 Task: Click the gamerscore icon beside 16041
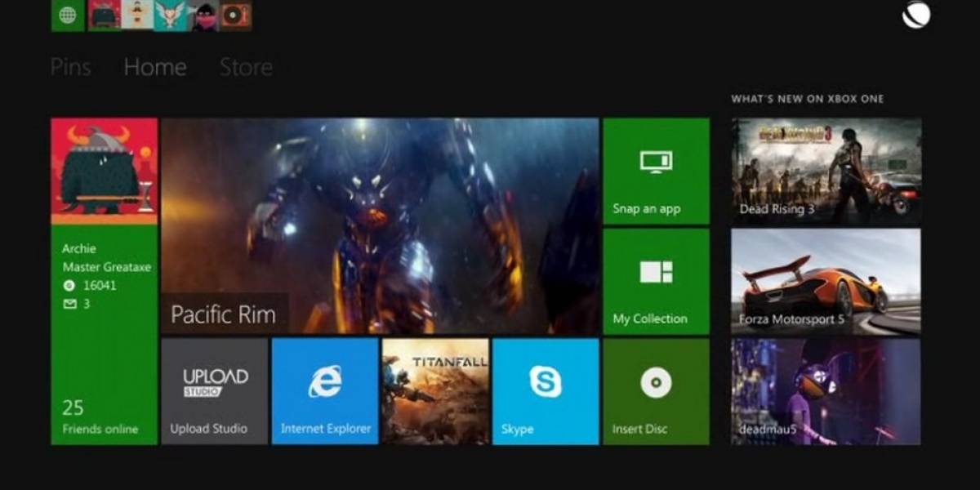(69, 286)
